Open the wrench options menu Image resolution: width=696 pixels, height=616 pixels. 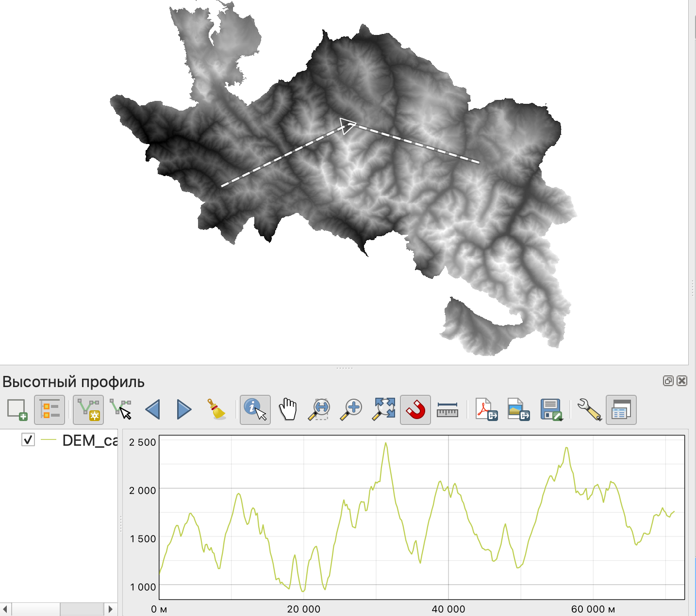click(589, 410)
